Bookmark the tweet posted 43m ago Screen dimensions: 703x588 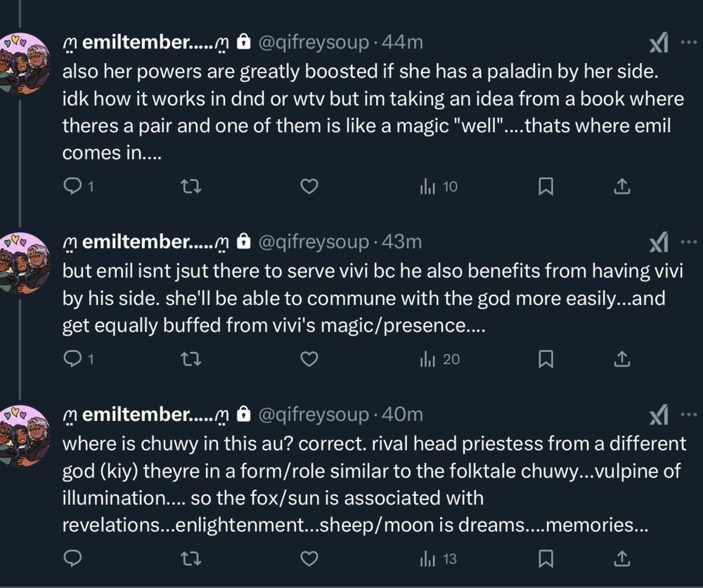coord(546,359)
